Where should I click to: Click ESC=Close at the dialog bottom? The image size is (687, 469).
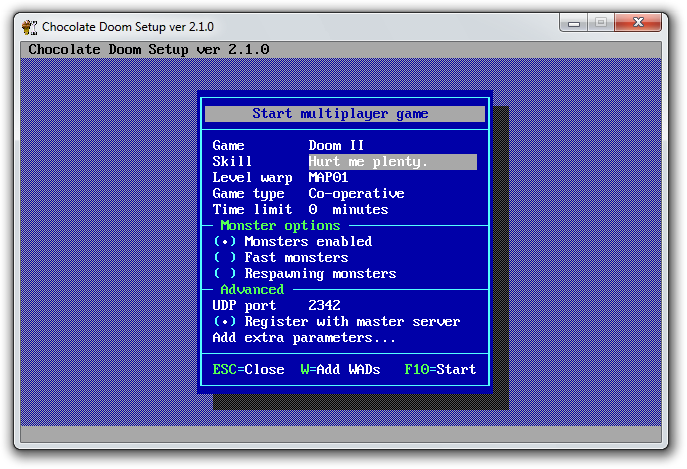[248, 370]
